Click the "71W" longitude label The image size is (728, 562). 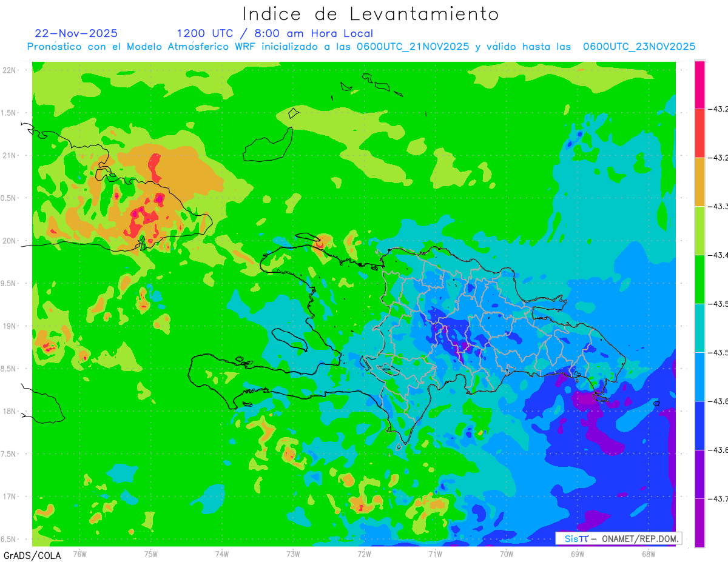435,554
